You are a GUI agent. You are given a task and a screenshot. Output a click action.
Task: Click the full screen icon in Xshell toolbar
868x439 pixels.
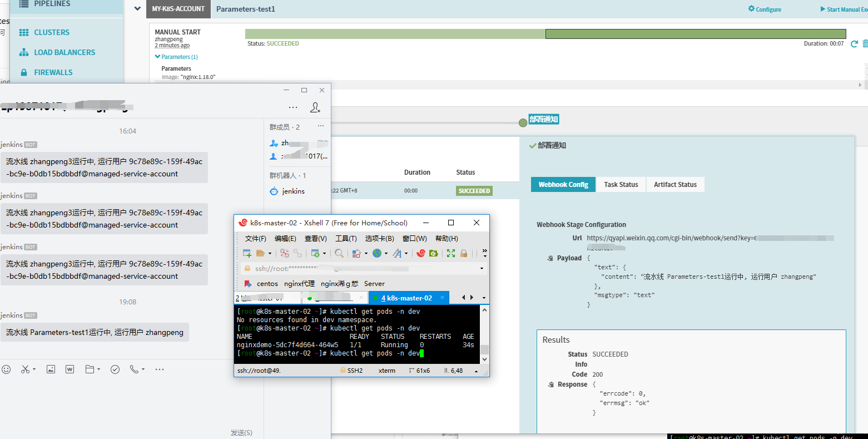click(x=450, y=253)
